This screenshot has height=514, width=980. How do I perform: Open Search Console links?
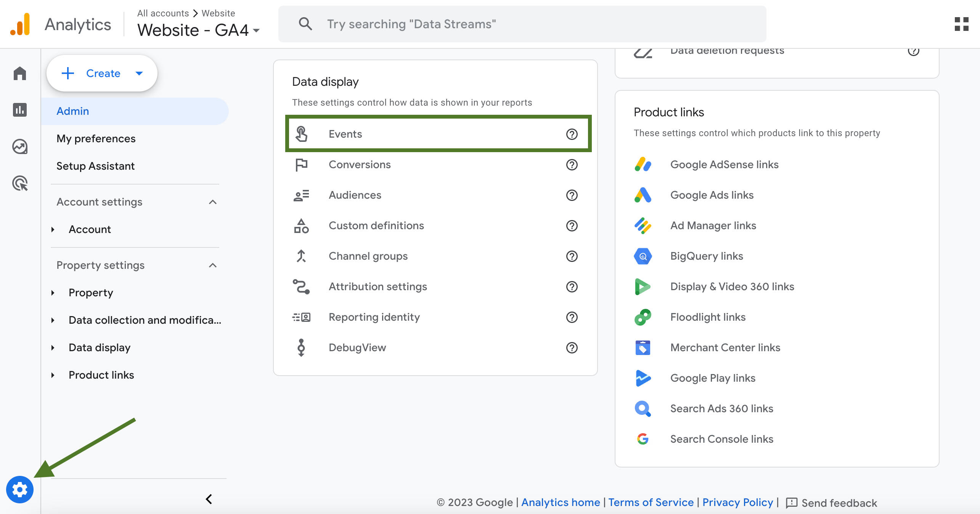click(x=721, y=439)
